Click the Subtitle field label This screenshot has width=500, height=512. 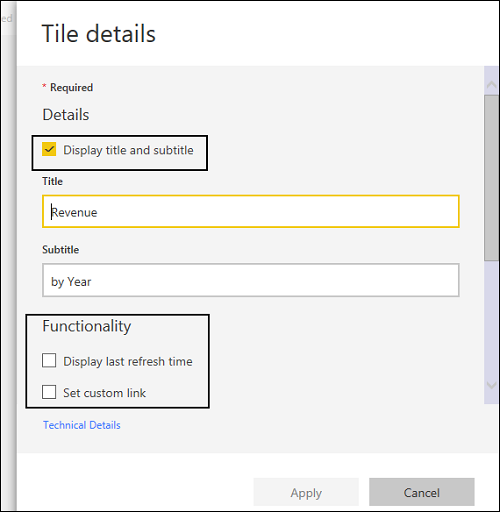tap(60, 250)
